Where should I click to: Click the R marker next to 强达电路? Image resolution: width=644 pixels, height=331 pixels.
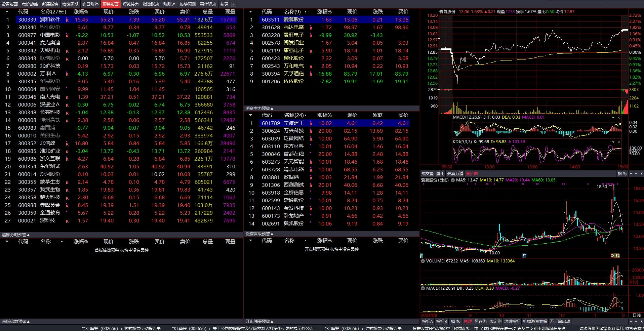311,28
